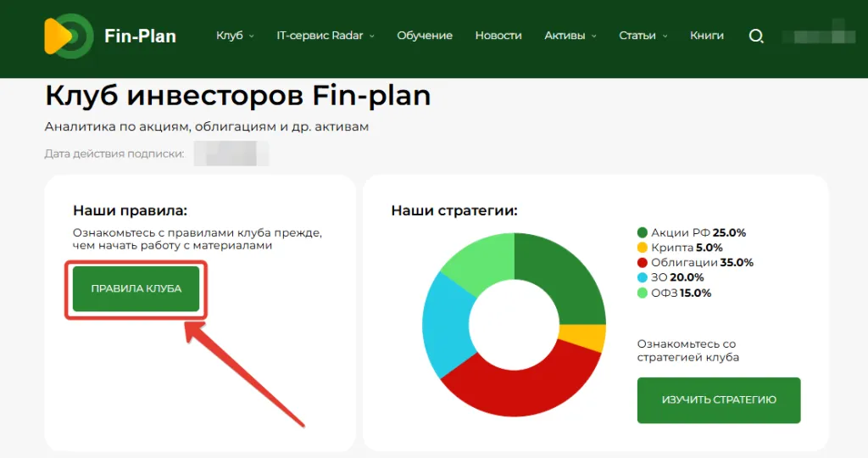Select the yellow Крипта legend dot
Screen dimensions: 868x458
coord(643,248)
